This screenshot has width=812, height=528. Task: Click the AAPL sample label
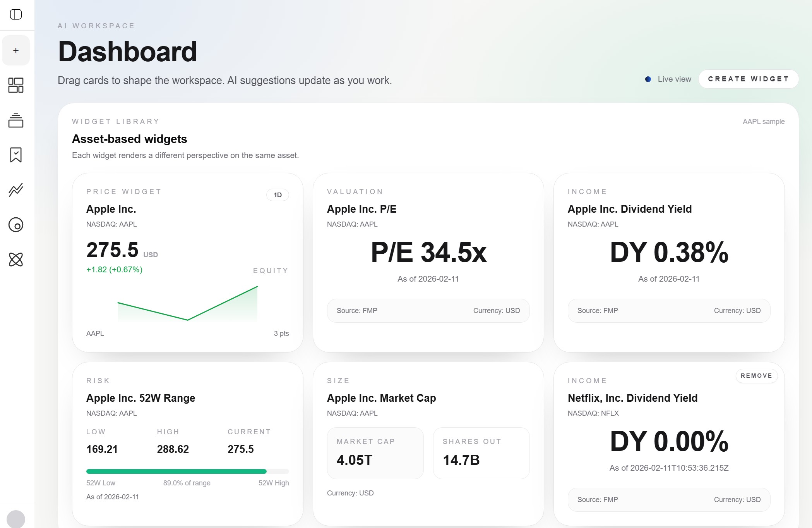pyautogui.click(x=764, y=122)
